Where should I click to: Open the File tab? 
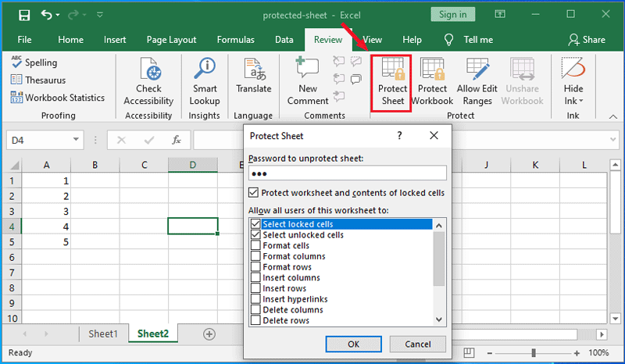click(x=24, y=40)
